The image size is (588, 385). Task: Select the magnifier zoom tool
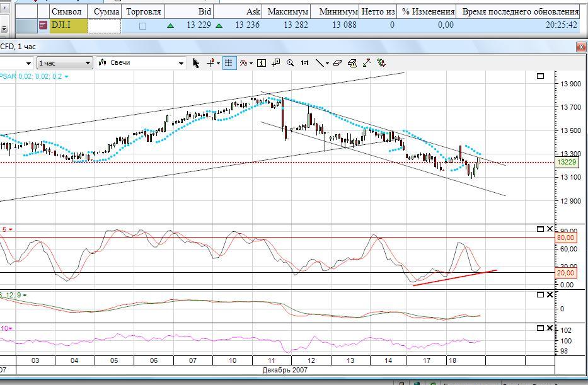pos(291,63)
